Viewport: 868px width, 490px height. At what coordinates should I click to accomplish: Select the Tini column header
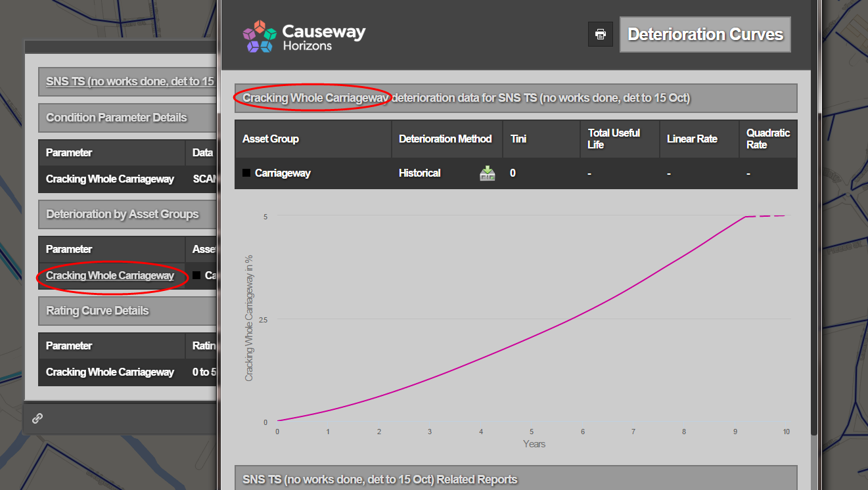point(518,139)
